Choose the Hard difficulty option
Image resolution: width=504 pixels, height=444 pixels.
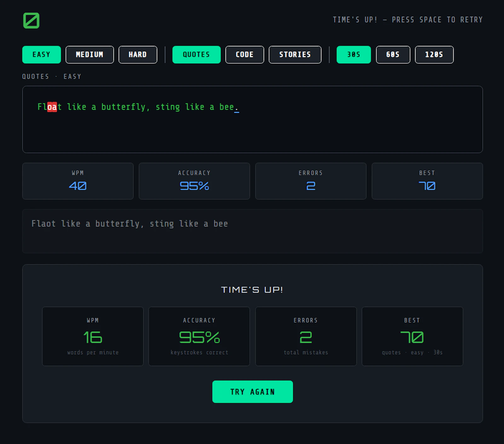tap(138, 55)
